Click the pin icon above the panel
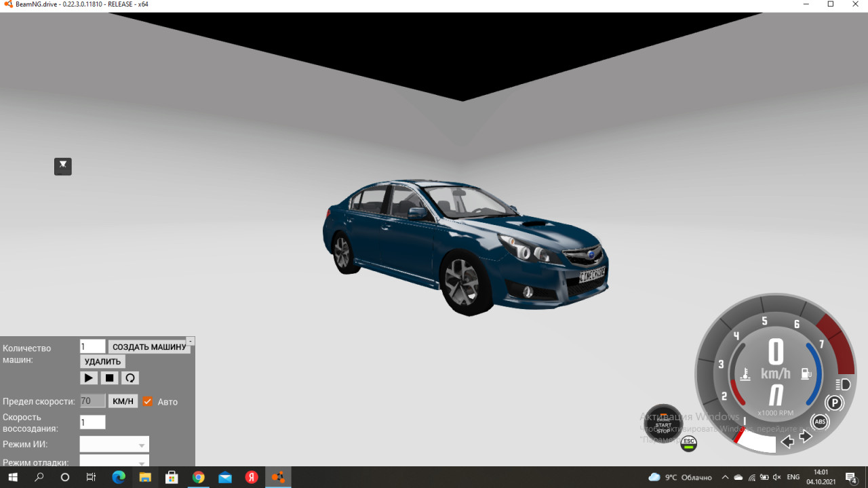 (x=62, y=166)
